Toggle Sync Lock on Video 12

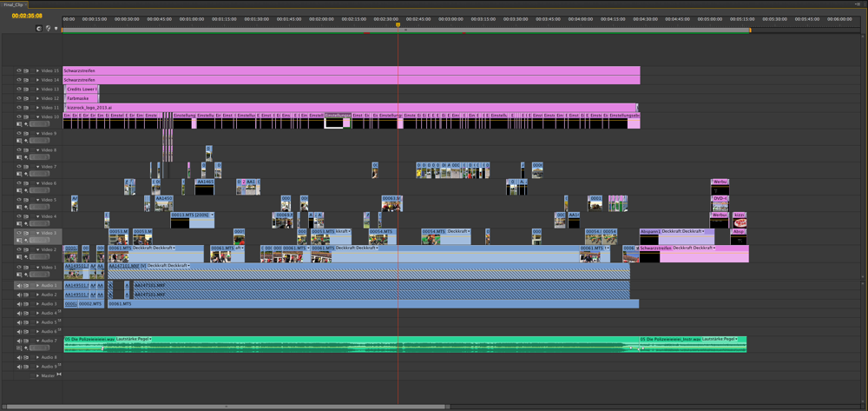click(x=27, y=98)
